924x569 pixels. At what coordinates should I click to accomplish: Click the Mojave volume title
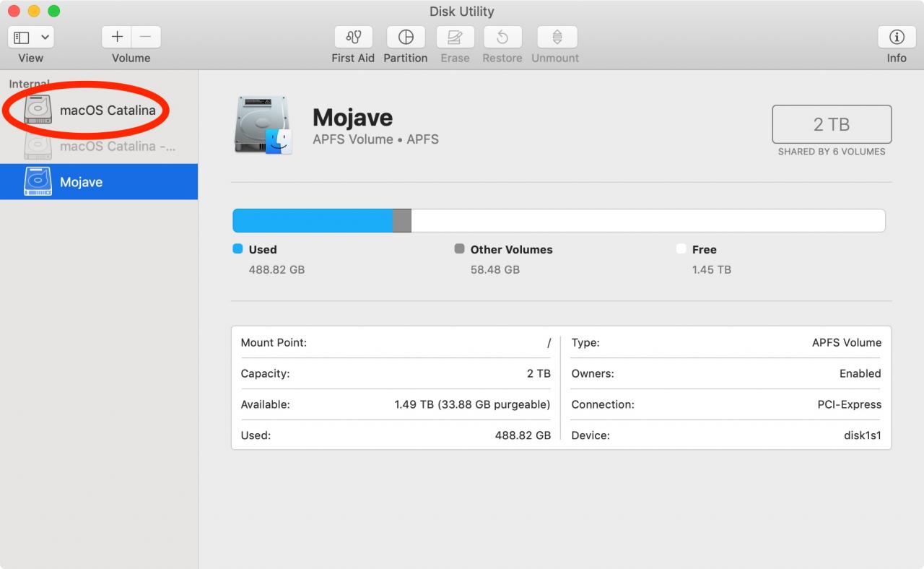[352, 117]
